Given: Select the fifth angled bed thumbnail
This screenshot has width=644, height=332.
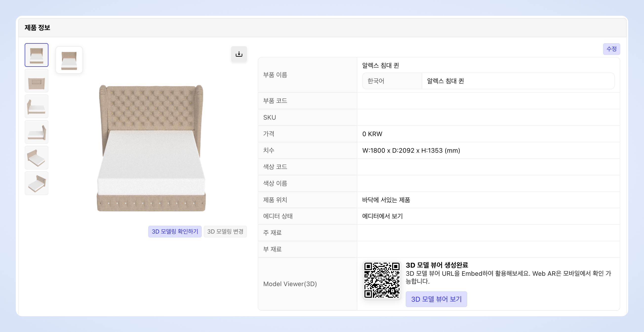Looking at the screenshot, I should click(x=37, y=158).
